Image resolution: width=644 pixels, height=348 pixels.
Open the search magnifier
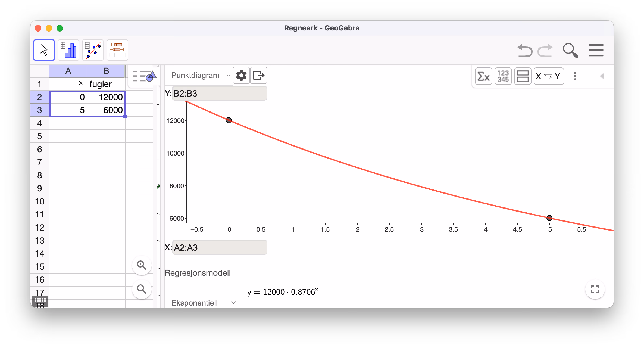point(570,51)
